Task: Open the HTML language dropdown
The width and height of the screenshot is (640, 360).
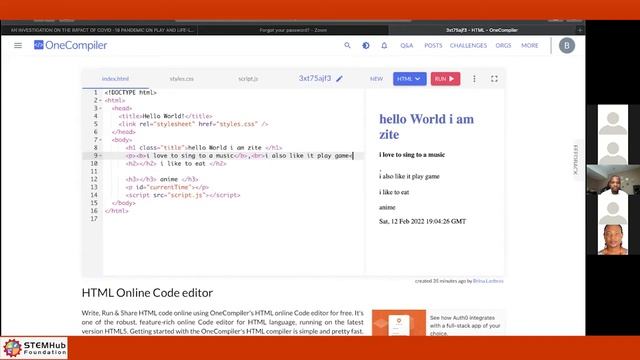Action: click(409, 79)
